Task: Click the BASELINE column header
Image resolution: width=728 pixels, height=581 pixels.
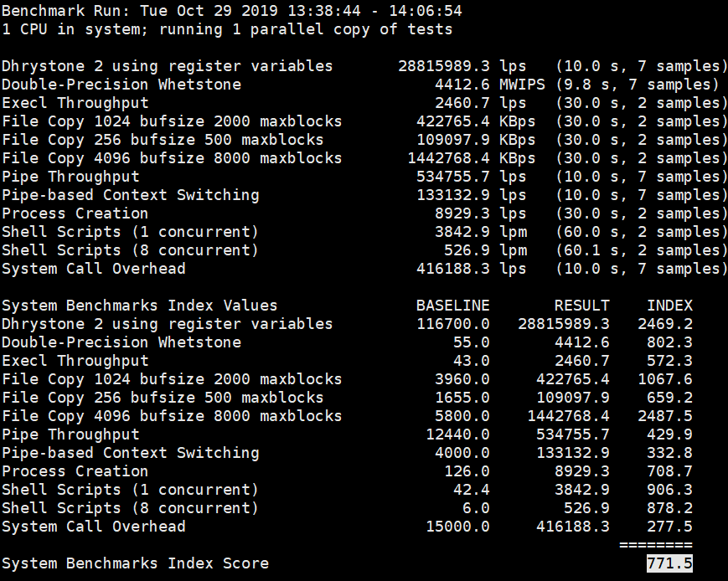Action: [x=452, y=306]
